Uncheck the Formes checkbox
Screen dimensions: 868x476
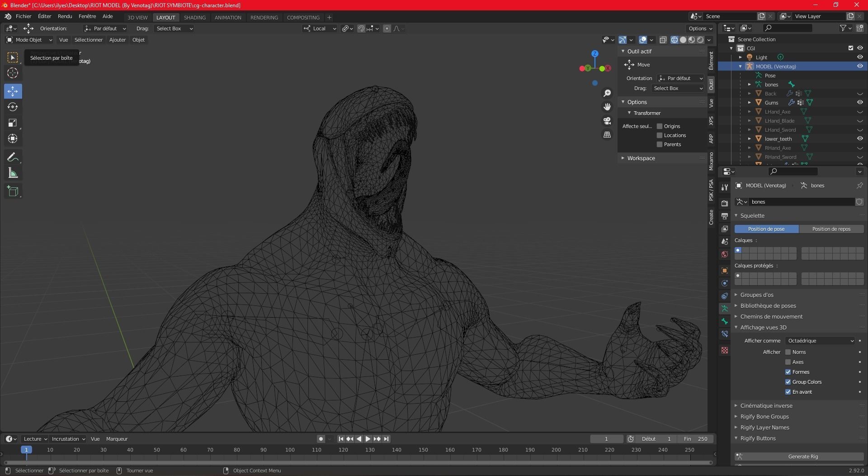pos(788,372)
